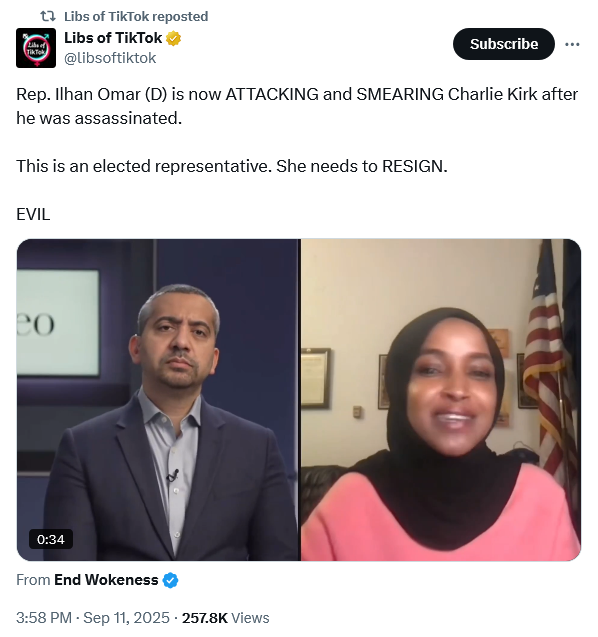
Task: Play the video by clicking the left panel with the man in the suit
Action: point(158,400)
